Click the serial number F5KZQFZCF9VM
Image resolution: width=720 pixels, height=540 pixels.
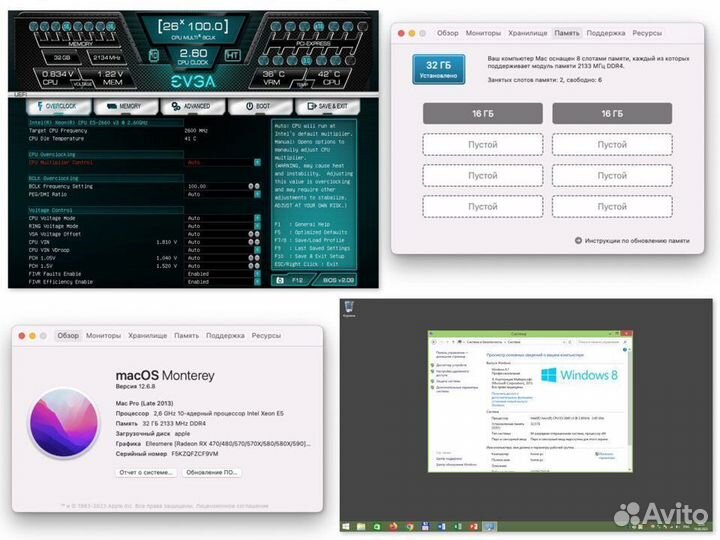click(195, 454)
